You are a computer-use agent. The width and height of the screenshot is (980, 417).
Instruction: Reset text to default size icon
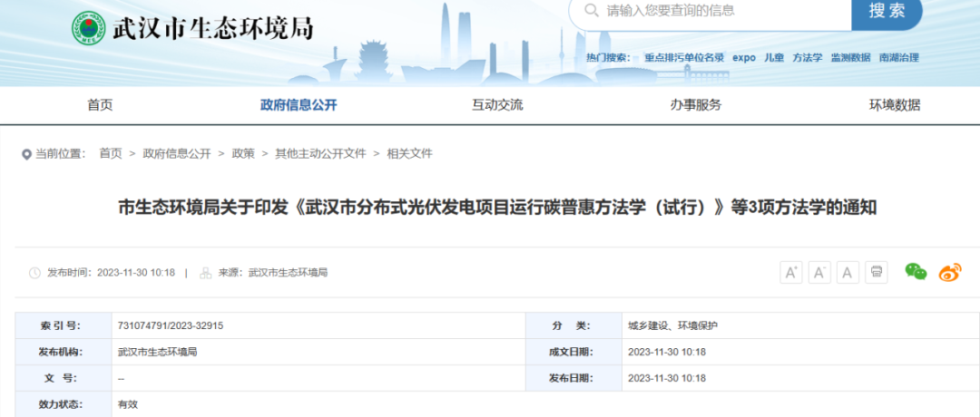(x=848, y=272)
